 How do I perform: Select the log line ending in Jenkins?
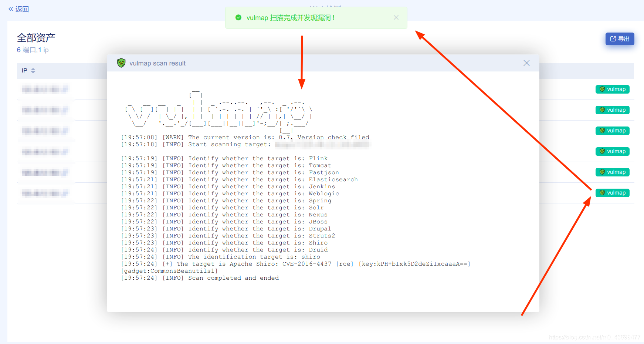pos(228,187)
